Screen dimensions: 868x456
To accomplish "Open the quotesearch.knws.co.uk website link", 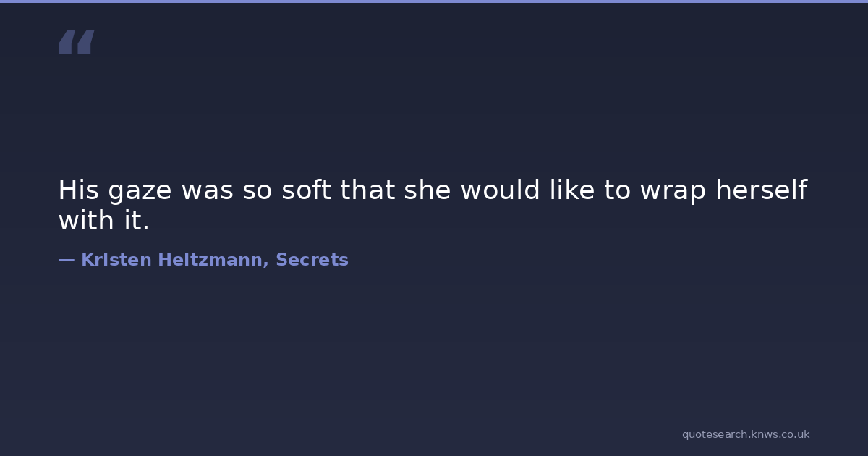I will 745,434.
